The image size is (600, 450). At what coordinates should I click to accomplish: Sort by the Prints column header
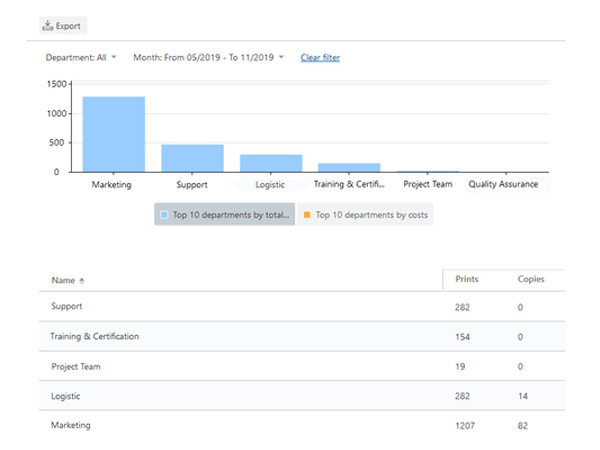[467, 279]
